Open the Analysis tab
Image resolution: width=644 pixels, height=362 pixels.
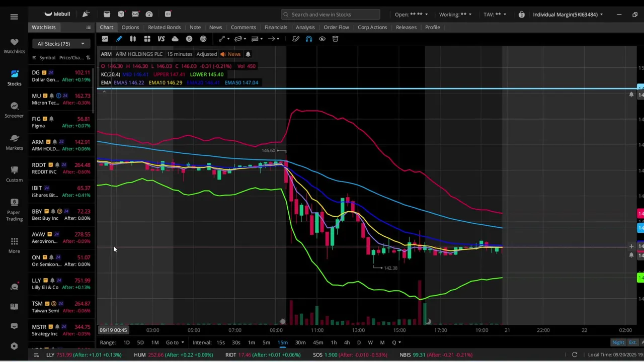point(305,27)
